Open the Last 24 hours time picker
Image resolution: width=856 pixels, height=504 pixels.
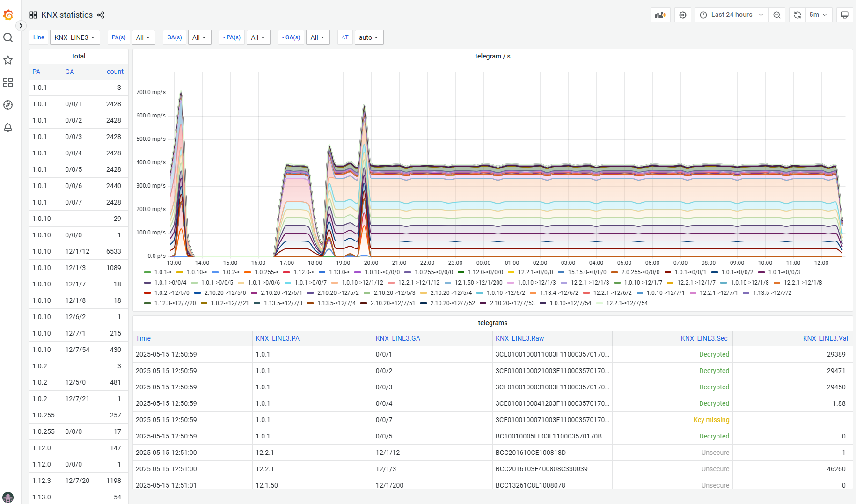(732, 15)
